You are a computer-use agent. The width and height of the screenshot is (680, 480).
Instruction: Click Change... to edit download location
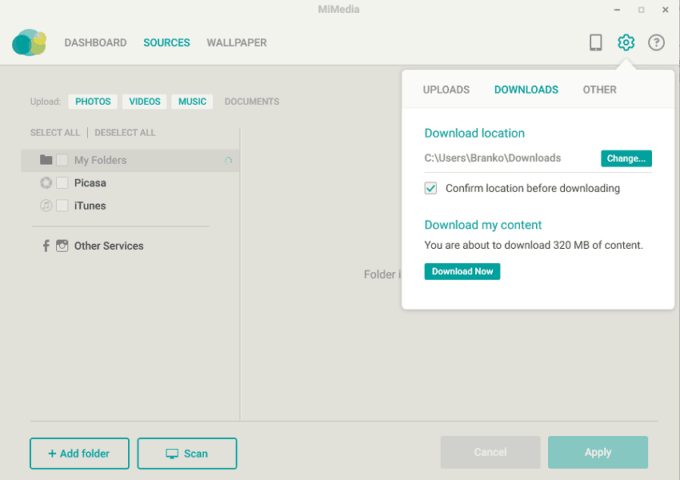626,158
